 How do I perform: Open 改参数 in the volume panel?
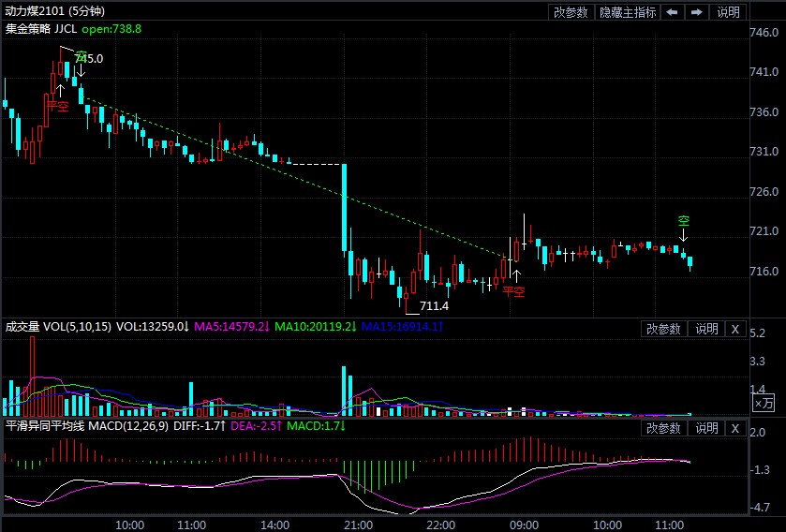(663, 329)
